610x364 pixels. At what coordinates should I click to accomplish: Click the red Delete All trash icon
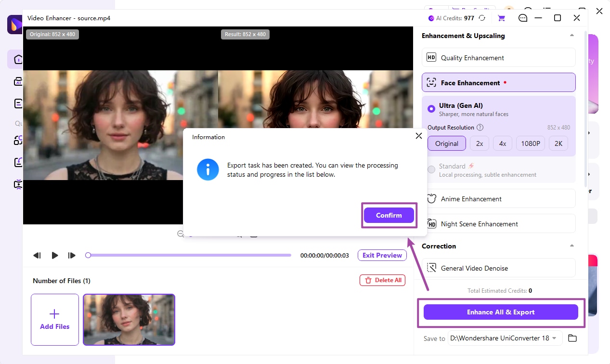368,280
